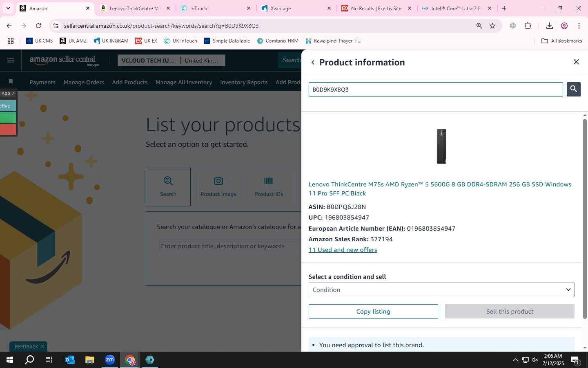
Task: Open Windows taskbar search
Action: click(29, 360)
